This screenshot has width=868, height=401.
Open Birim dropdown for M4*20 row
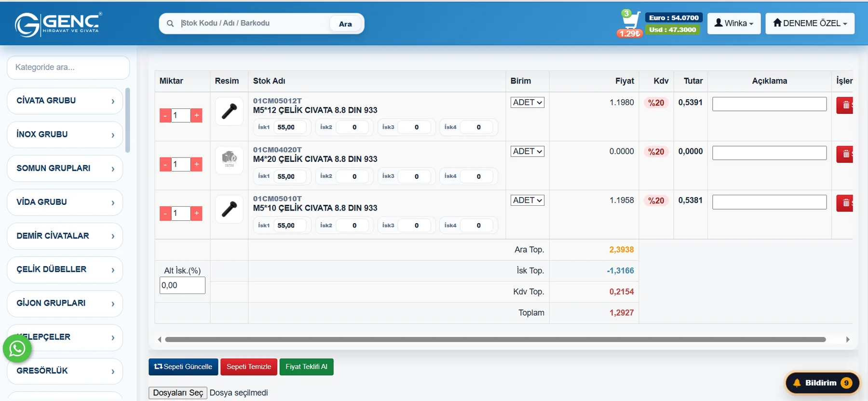point(528,151)
